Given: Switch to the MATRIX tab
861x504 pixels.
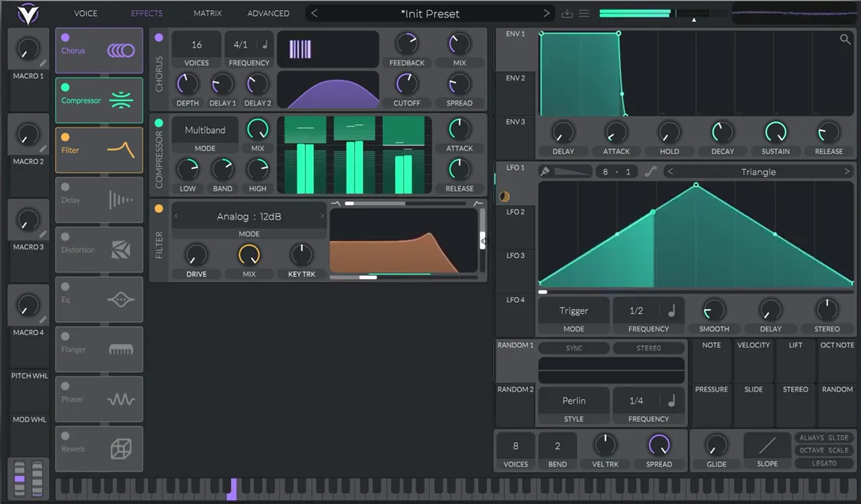Looking at the screenshot, I should point(207,13).
